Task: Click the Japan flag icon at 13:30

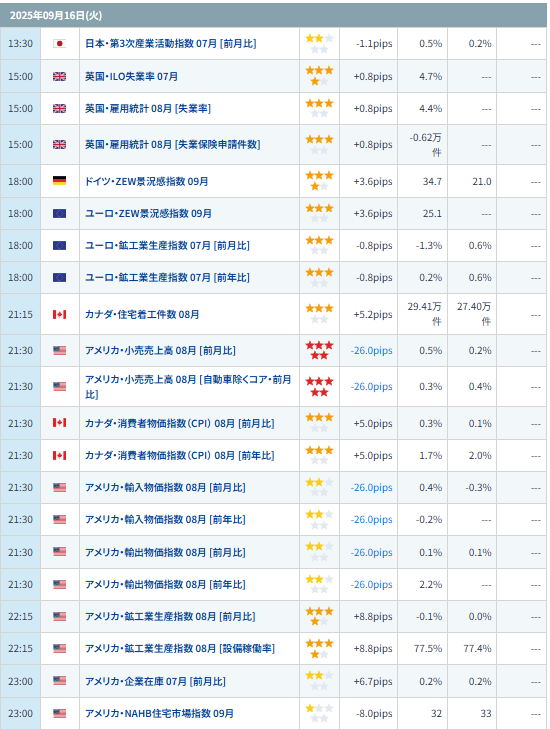Action: coord(60,44)
